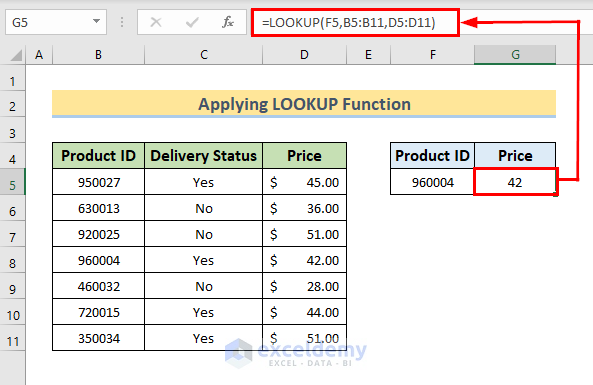Click the 'Applying LOOKUP Function' title cell

[x=304, y=104]
